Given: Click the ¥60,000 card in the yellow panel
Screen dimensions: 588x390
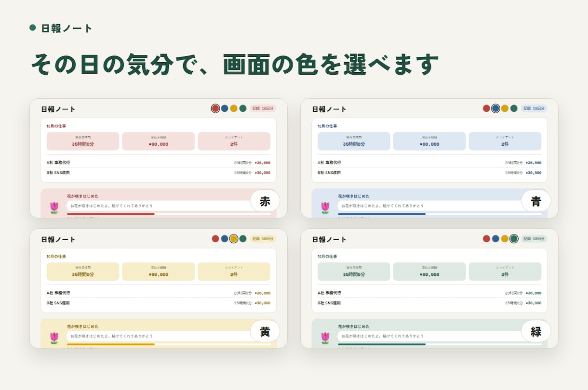Looking at the screenshot, I should [159, 272].
